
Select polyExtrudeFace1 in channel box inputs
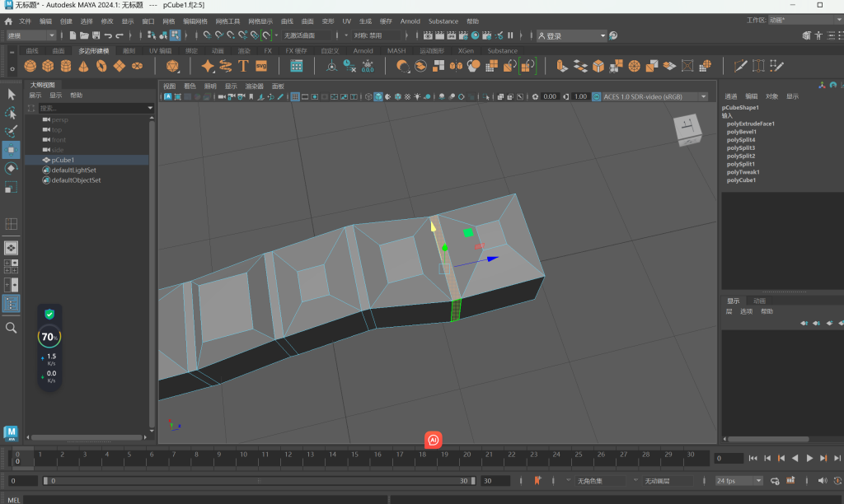pyautogui.click(x=750, y=124)
